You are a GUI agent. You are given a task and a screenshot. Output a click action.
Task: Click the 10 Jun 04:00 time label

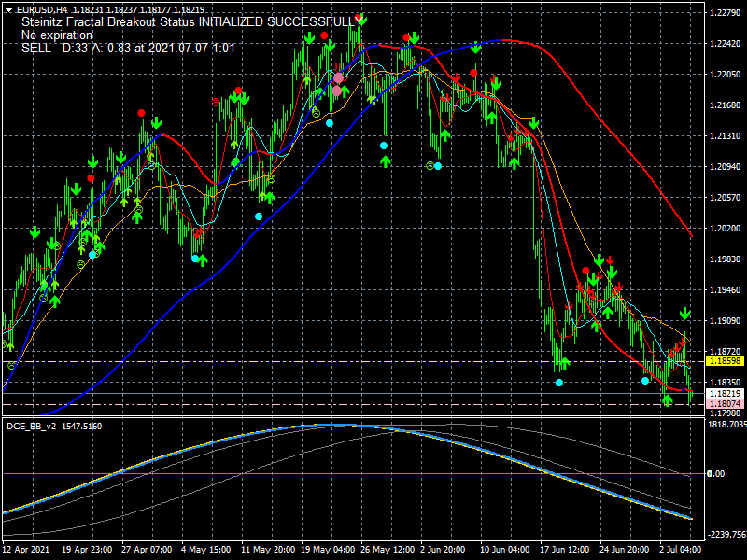504,550
